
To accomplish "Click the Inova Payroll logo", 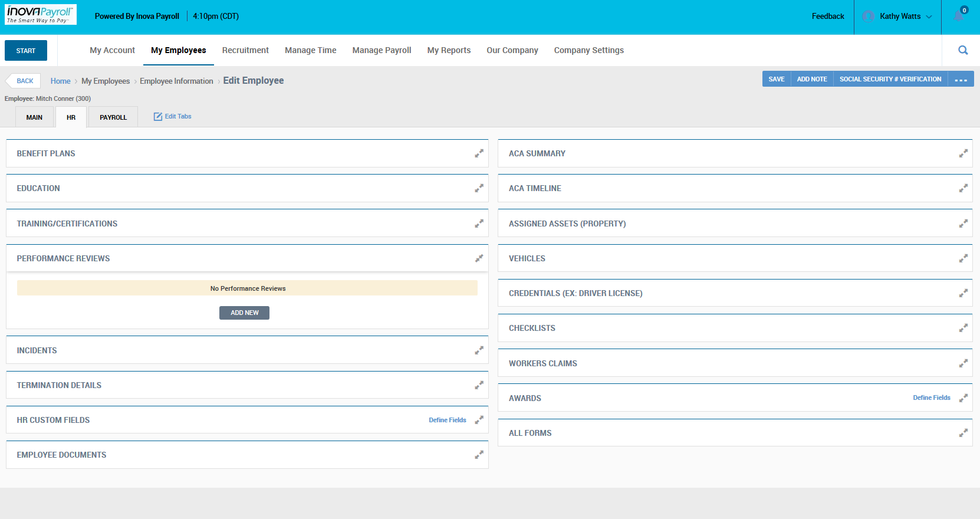I will pos(41,15).
